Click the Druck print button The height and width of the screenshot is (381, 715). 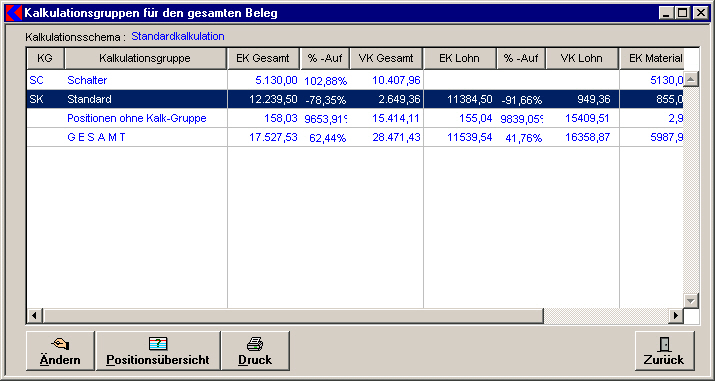(255, 351)
